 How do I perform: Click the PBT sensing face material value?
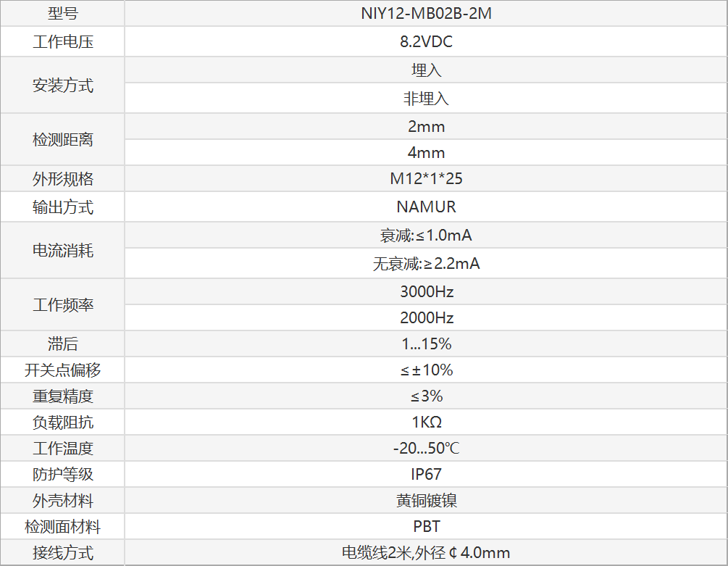pos(426,527)
